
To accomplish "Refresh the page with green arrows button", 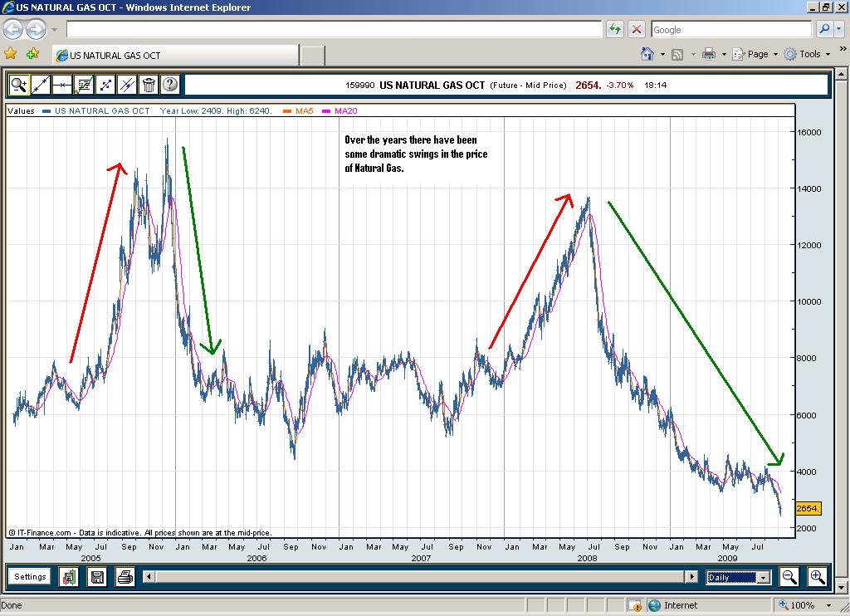I will click(x=614, y=29).
